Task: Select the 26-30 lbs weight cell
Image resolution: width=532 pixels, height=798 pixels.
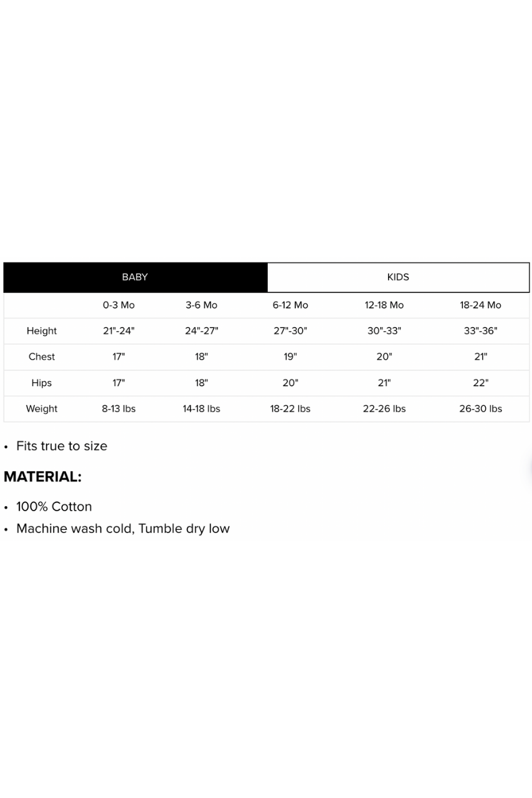Action: 480,409
